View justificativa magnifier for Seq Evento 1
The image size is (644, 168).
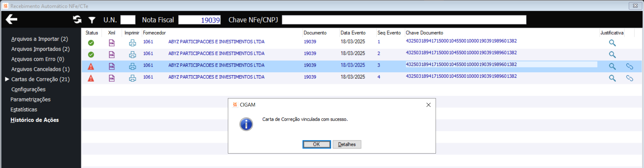click(x=612, y=43)
